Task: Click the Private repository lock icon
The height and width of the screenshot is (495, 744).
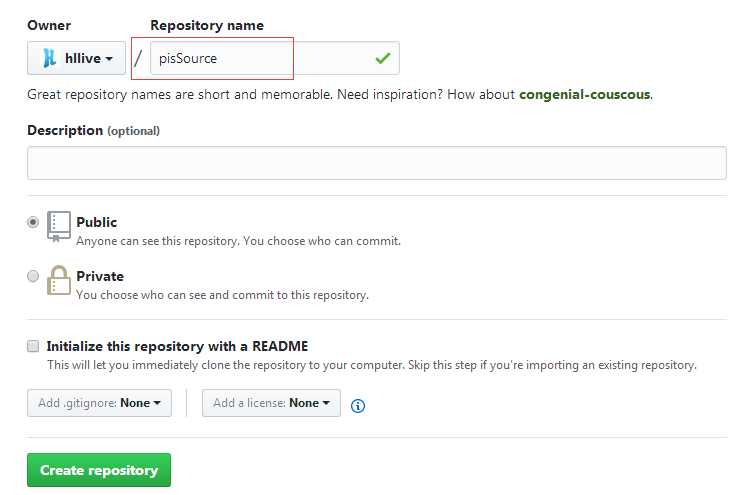Action: [59, 280]
